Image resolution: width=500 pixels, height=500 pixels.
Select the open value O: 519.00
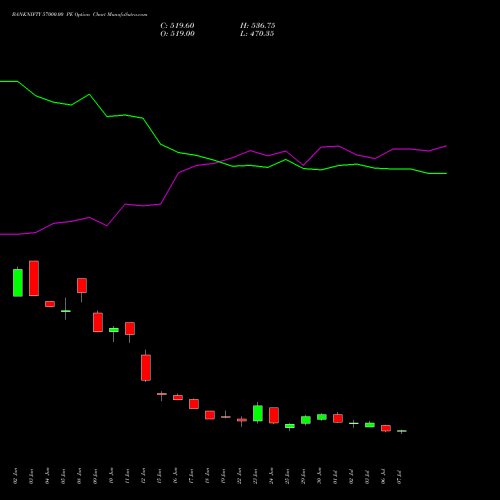177,34
